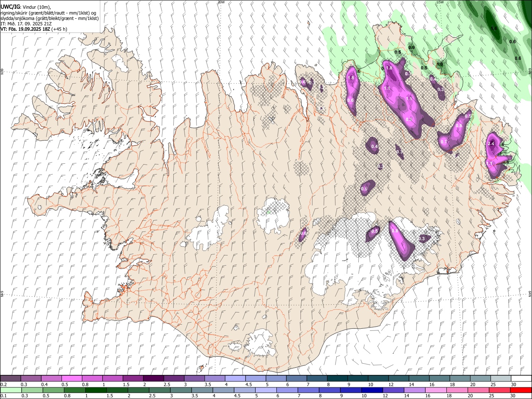Click the 'slydda/snjókoma (grátt/bleikt/grænt' caption line
Screen dimensions: 532x399
click(x=49, y=18)
